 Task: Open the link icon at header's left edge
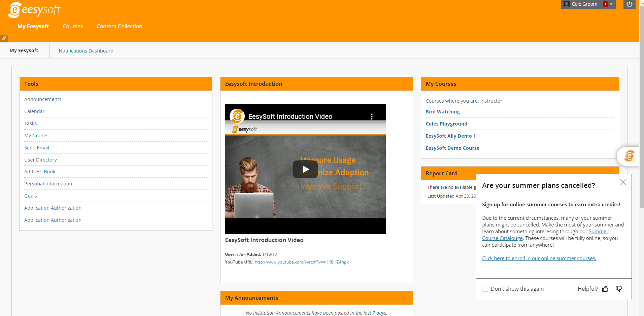[x=4, y=38]
